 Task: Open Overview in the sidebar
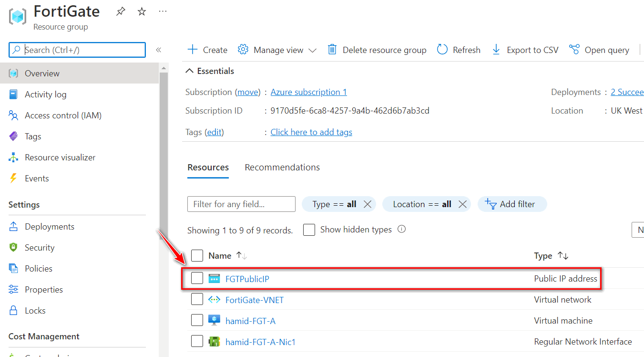[x=79, y=73]
